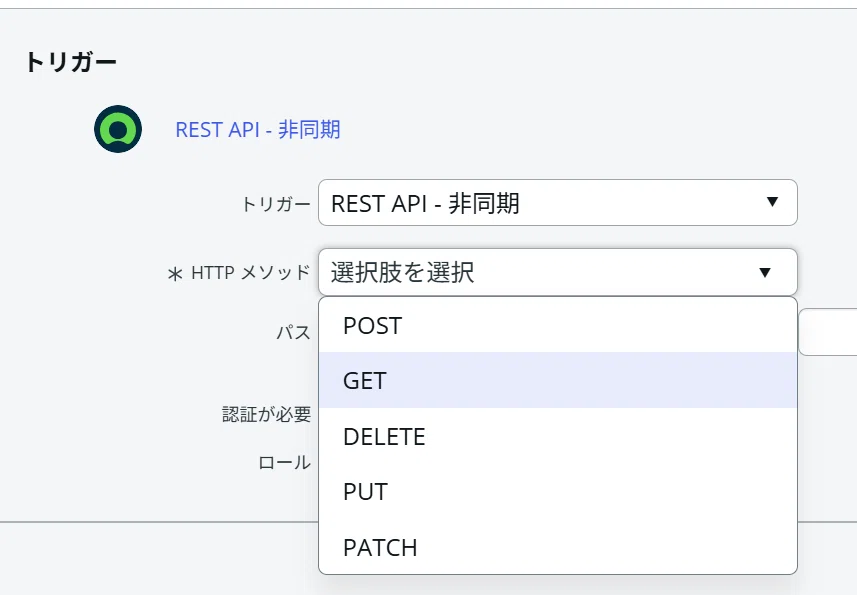The image size is (857, 595).
Task: Click the arrow of the トリガー dropdown
Action: tap(772, 202)
